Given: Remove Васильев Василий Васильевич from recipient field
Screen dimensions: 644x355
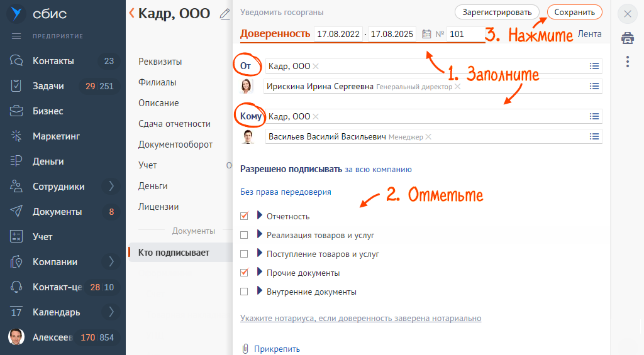Looking at the screenshot, I should click(428, 137).
